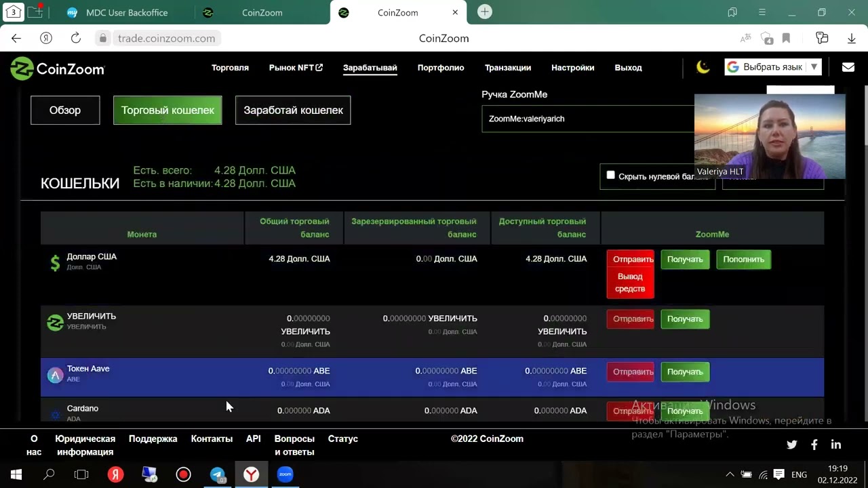Image resolution: width=868 pixels, height=488 pixels.
Task: Open FAQ footer link
Action: (x=294, y=445)
